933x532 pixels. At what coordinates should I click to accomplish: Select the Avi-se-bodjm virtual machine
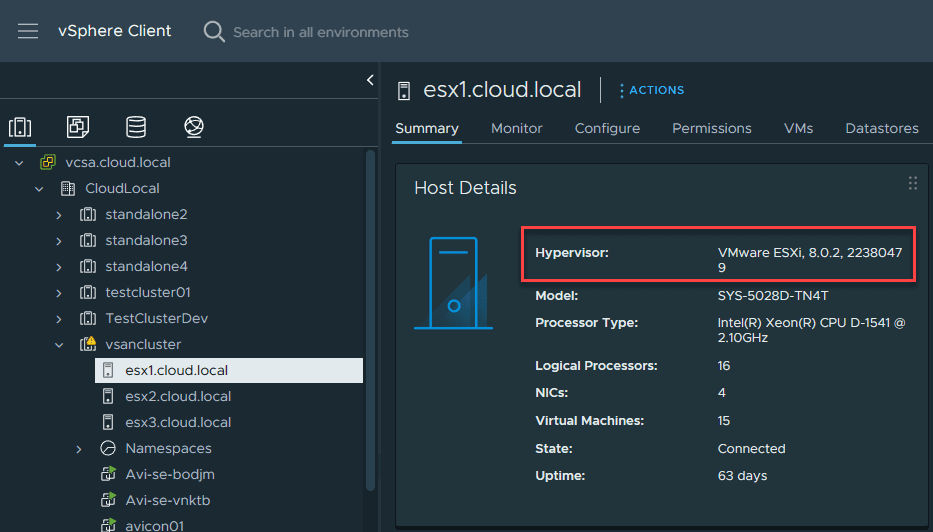coord(168,474)
